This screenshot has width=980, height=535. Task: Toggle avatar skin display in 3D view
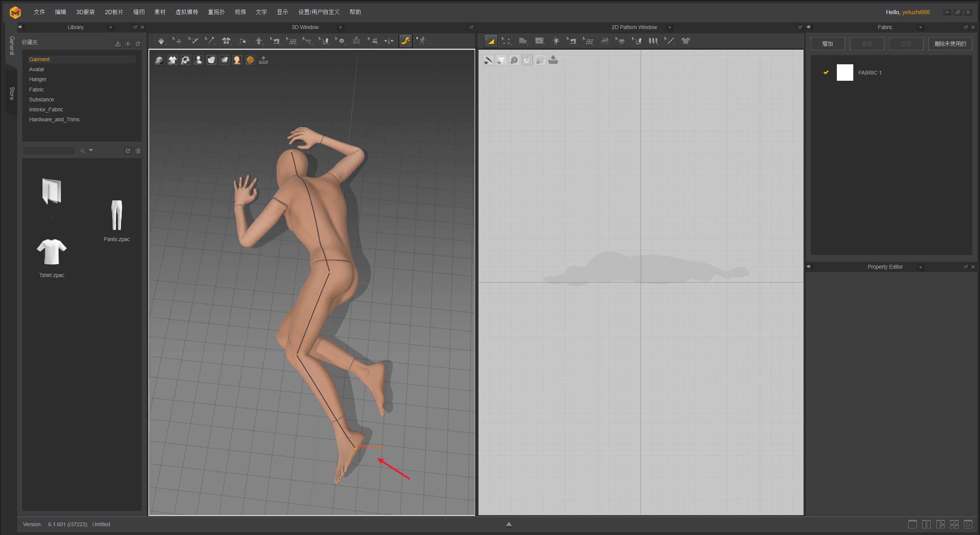(x=237, y=60)
